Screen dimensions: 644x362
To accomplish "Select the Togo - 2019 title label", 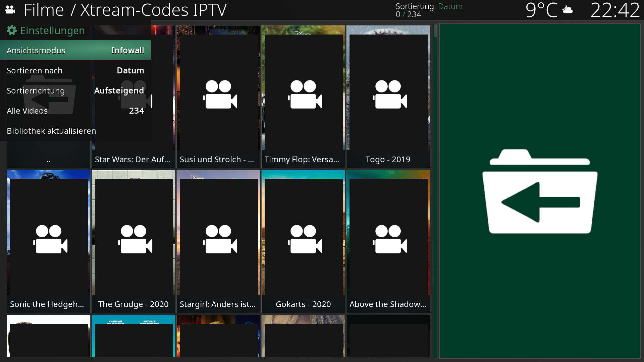I will (x=388, y=160).
